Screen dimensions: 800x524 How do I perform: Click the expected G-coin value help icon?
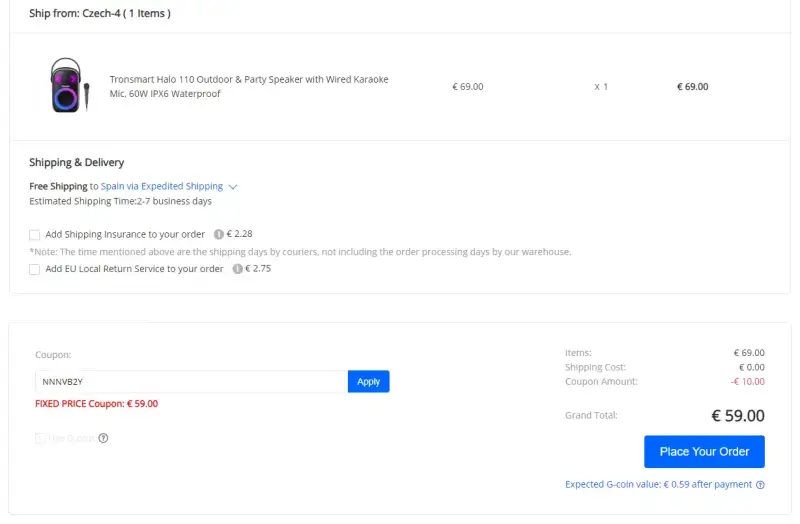coord(760,485)
